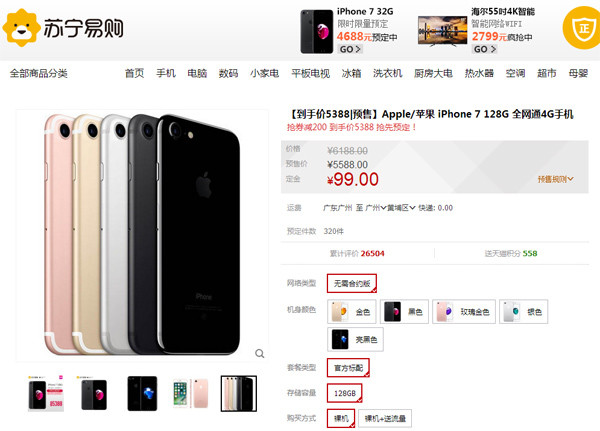Click the Suning lion logo

coord(21,28)
